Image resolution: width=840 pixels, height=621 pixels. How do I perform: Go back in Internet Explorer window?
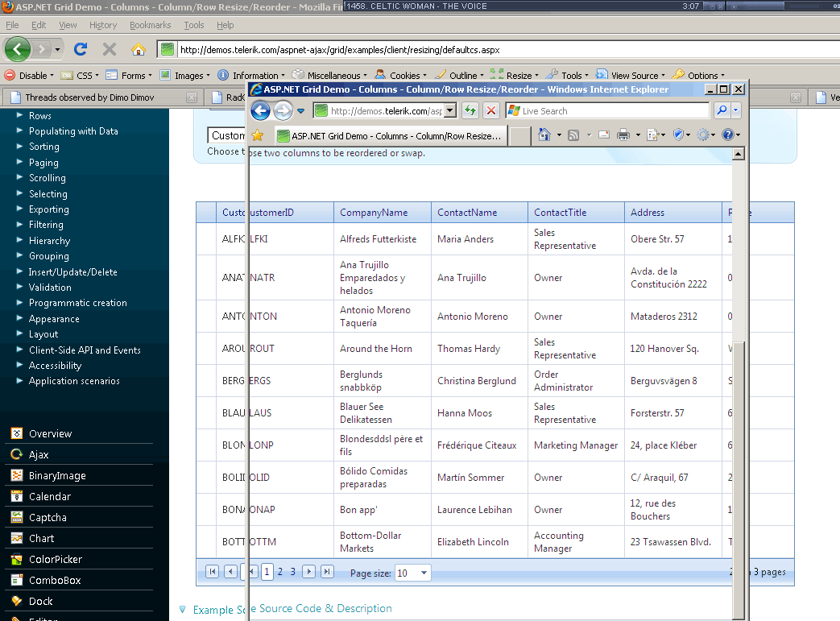tap(261, 111)
